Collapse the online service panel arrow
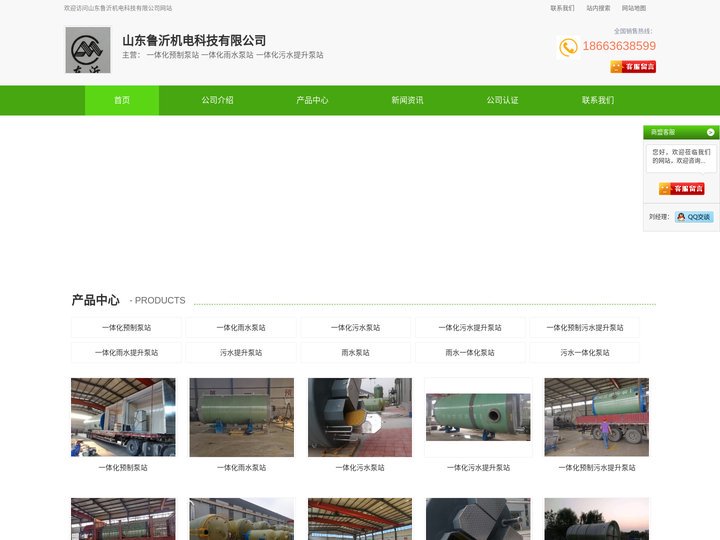The width and height of the screenshot is (720, 540). coord(710,132)
